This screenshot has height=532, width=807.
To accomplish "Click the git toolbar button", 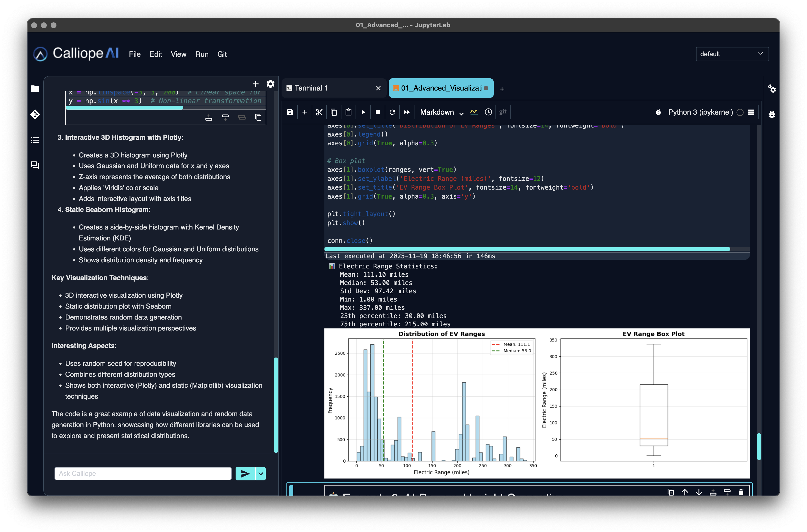I will [502, 112].
